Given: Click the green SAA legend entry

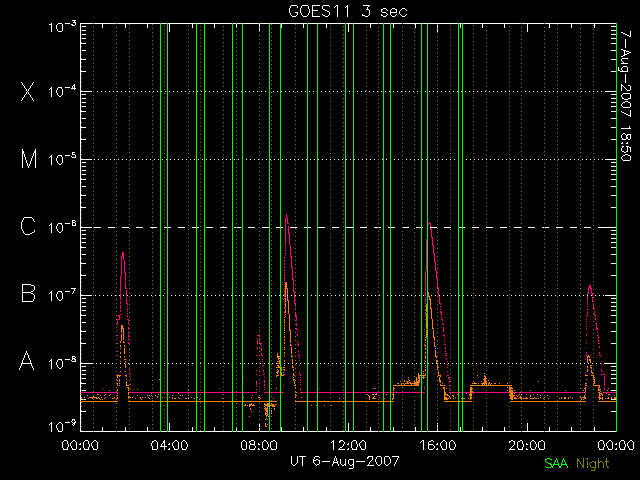Looking at the screenshot, I should pos(556,463).
